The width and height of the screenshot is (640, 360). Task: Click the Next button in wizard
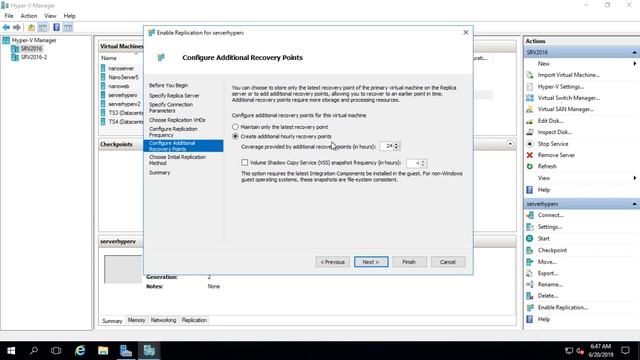371,262
